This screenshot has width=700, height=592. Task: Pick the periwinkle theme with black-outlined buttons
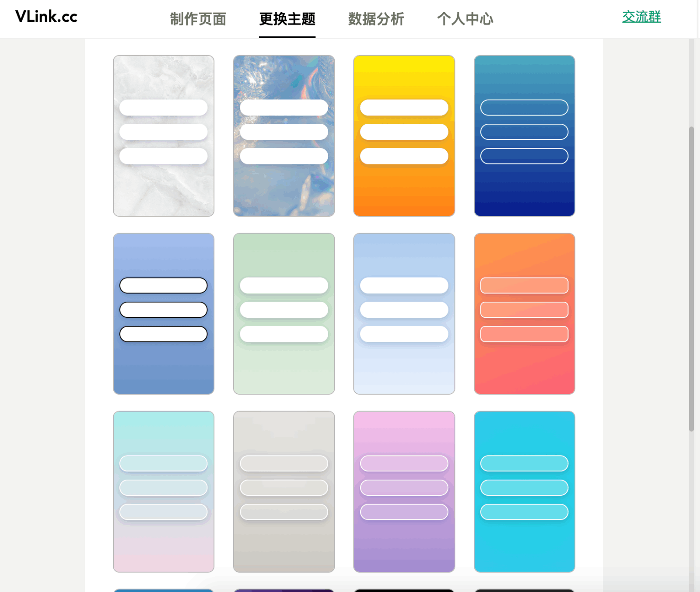click(164, 313)
